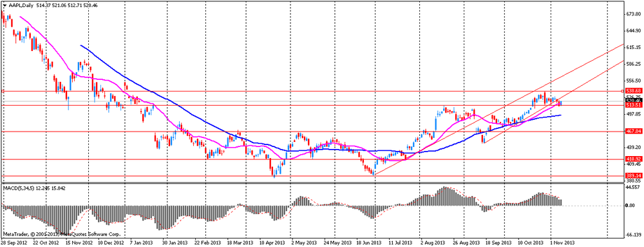Click the 673.80 price scale value
Image resolution: width=644 pixels, height=247 pixels.
632,14
